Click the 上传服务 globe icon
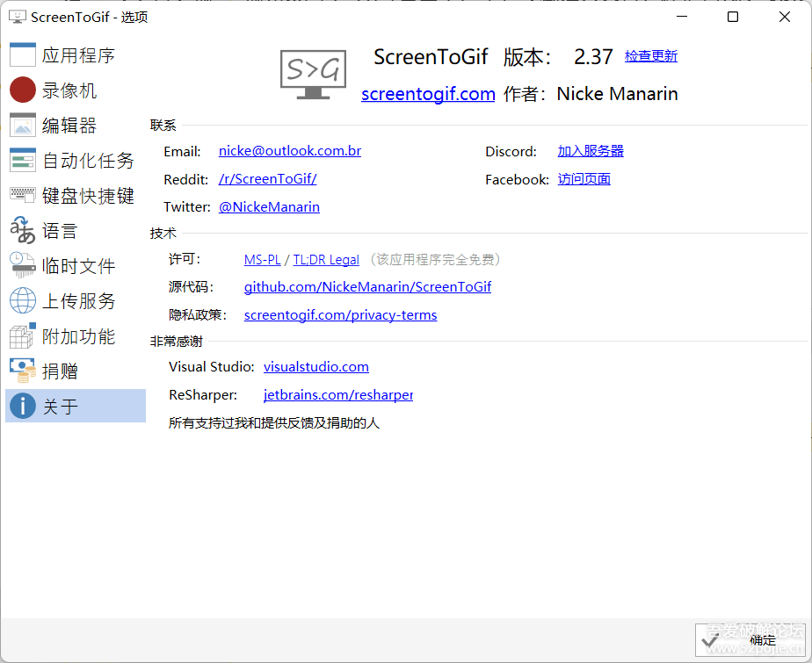Screen dimensions: 812x663 click(x=23, y=300)
